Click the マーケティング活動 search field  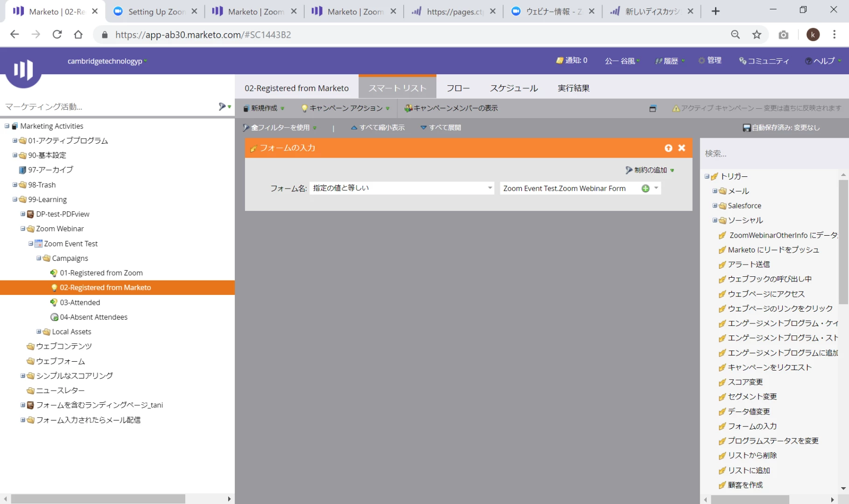(x=110, y=107)
